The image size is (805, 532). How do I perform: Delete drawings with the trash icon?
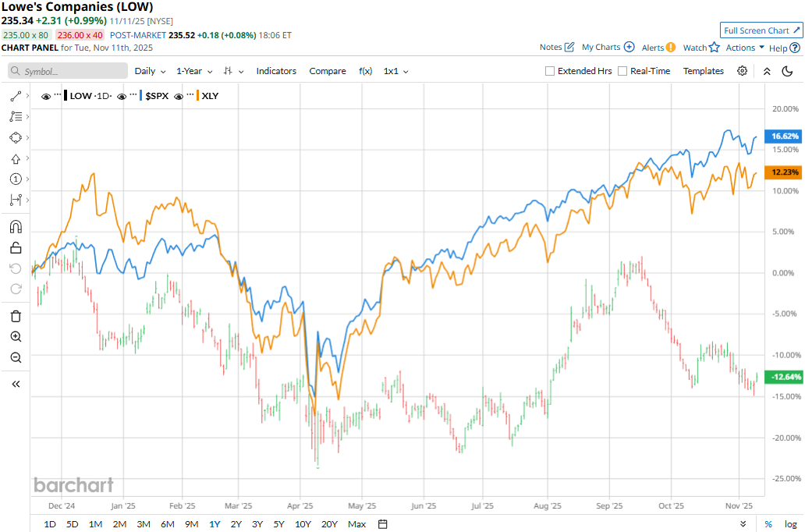pyautogui.click(x=16, y=316)
